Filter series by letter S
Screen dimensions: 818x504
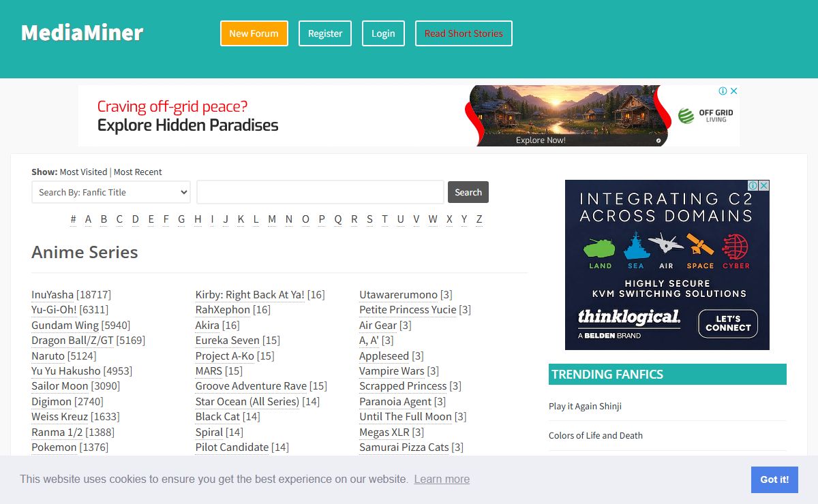[369, 219]
